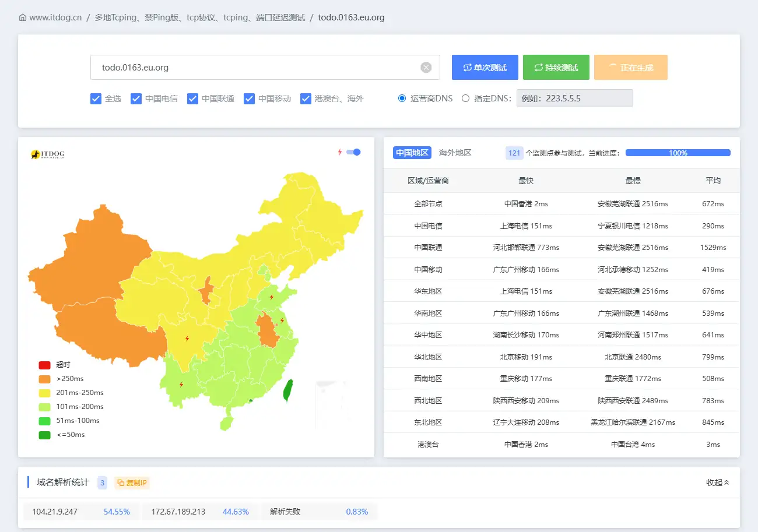758x532 pixels.
Task: Collapse the section with 收起
Action: click(718, 482)
